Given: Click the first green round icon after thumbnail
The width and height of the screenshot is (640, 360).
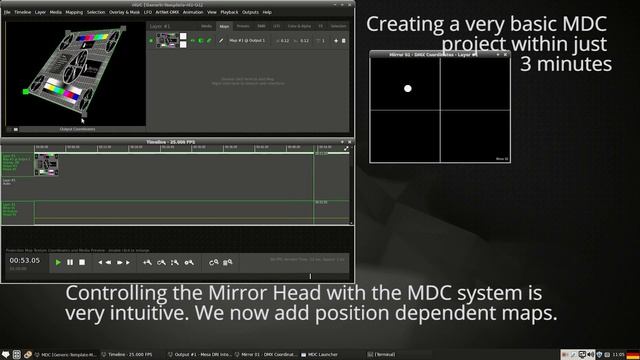Looking at the screenshot, I should coord(193,41).
